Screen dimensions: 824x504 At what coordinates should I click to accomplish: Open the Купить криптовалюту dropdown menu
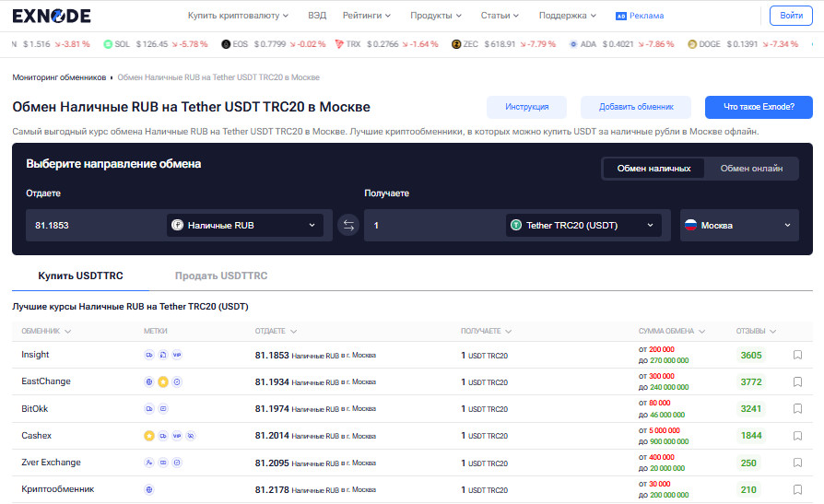(238, 16)
